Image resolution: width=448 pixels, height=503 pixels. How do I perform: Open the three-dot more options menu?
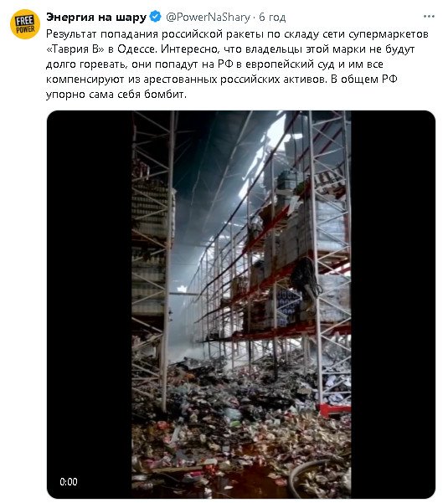pyautogui.click(x=429, y=17)
